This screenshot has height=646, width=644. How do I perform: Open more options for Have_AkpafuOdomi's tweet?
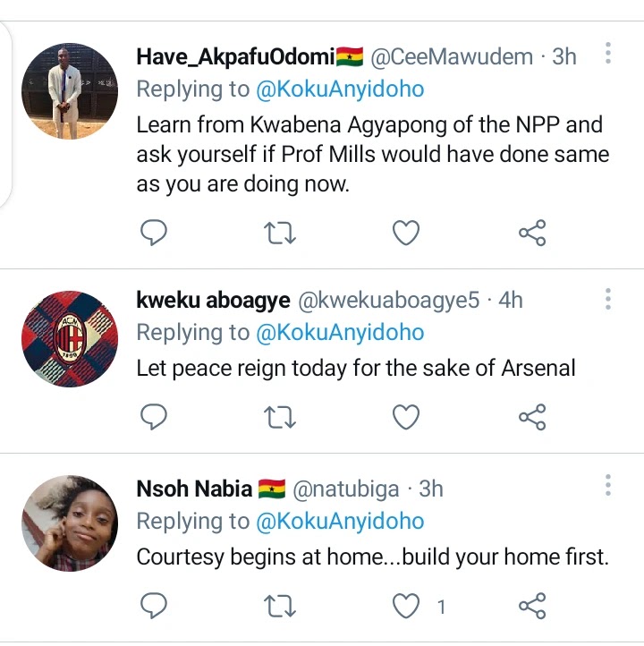[x=608, y=55]
